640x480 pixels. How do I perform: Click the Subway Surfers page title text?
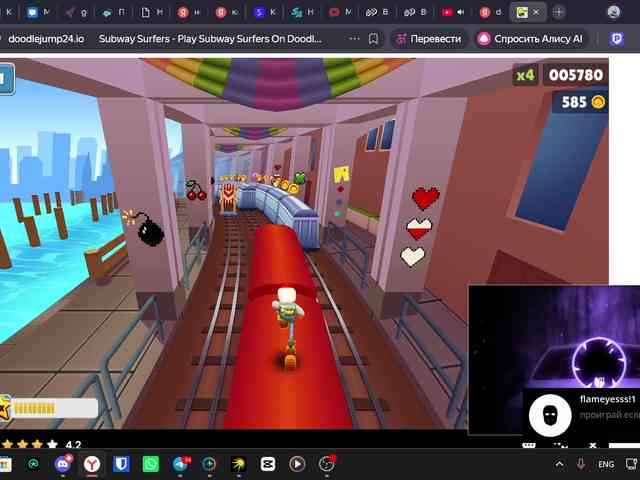coord(210,39)
